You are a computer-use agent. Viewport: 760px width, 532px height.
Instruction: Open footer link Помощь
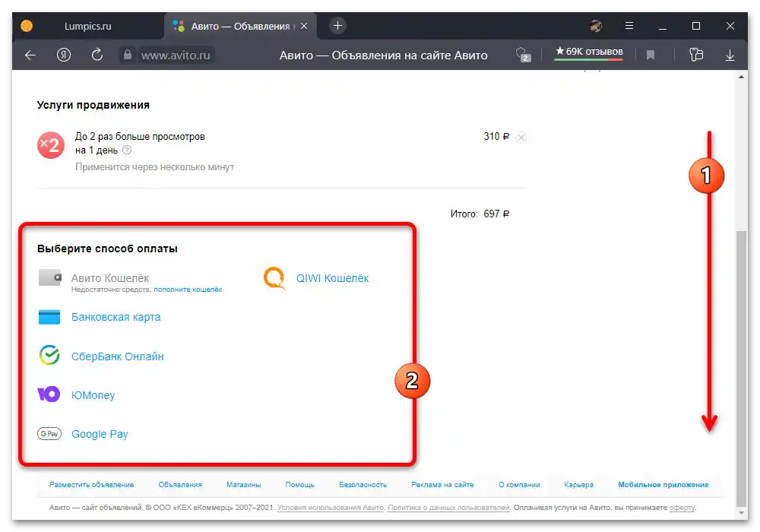299,485
